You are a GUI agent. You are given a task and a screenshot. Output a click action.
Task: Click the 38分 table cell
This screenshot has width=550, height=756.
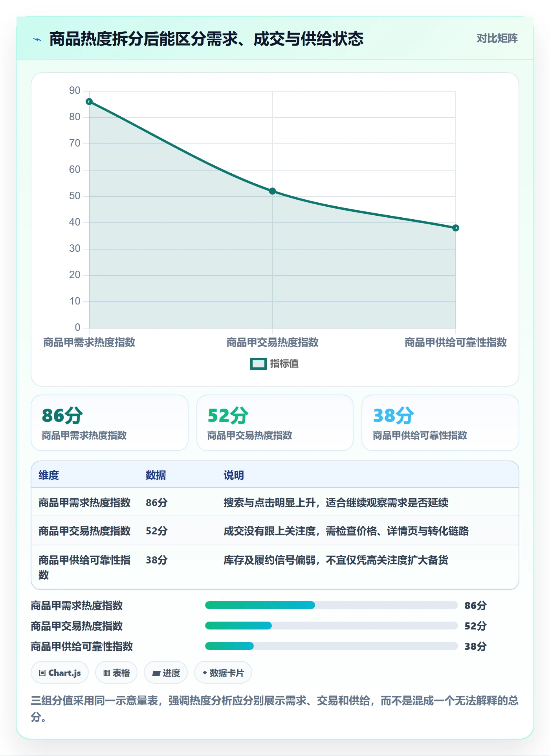[x=157, y=560]
